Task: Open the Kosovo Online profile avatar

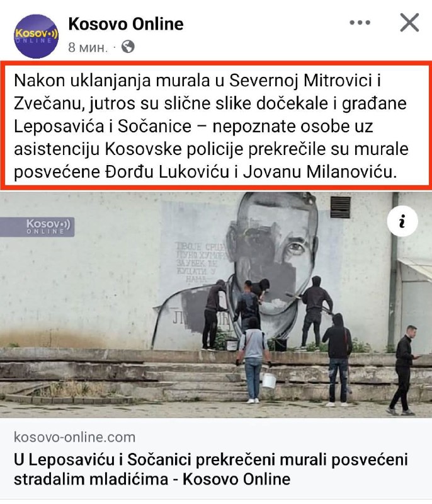Action: (x=36, y=36)
